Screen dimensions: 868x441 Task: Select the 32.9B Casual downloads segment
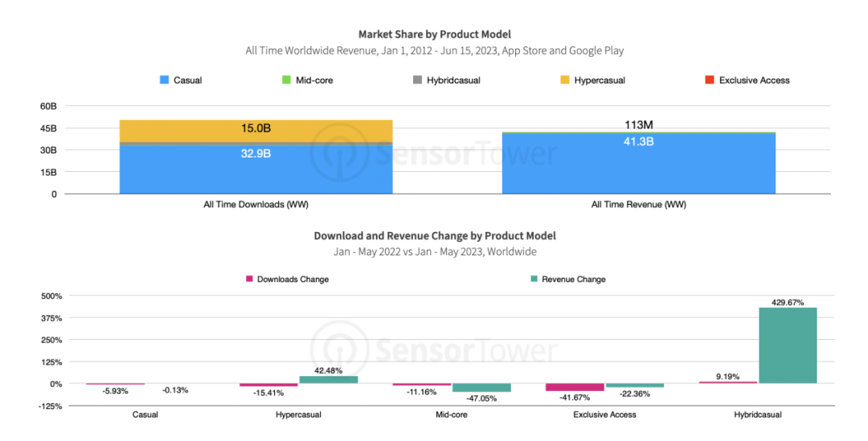pyautogui.click(x=256, y=169)
